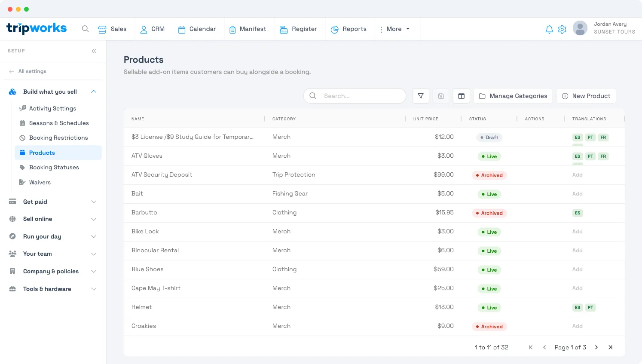The height and width of the screenshot is (364, 642).
Task: Click the Live status for Helmet
Action: click(x=489, y=308)
